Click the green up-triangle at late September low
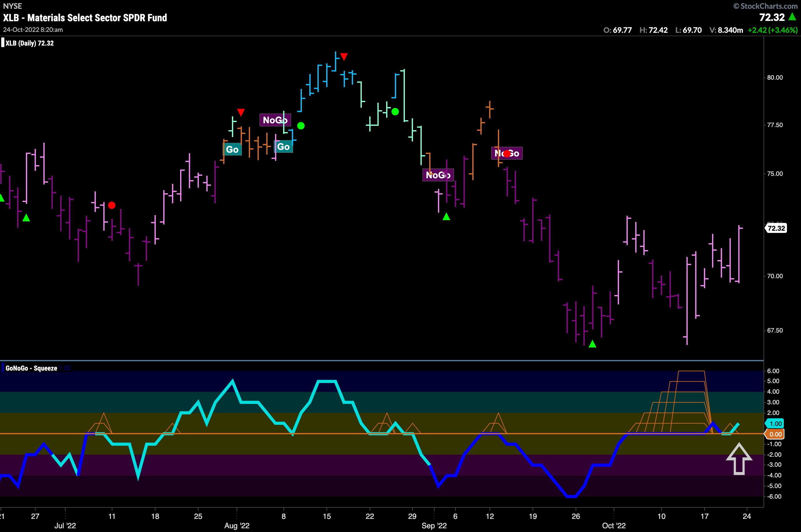This screenshot has width=801, height=532. [x=592, y=344]
